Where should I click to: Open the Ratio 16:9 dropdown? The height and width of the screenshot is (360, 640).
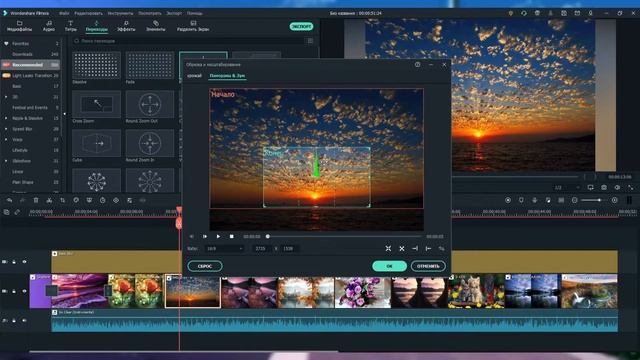tap(225, 248)
